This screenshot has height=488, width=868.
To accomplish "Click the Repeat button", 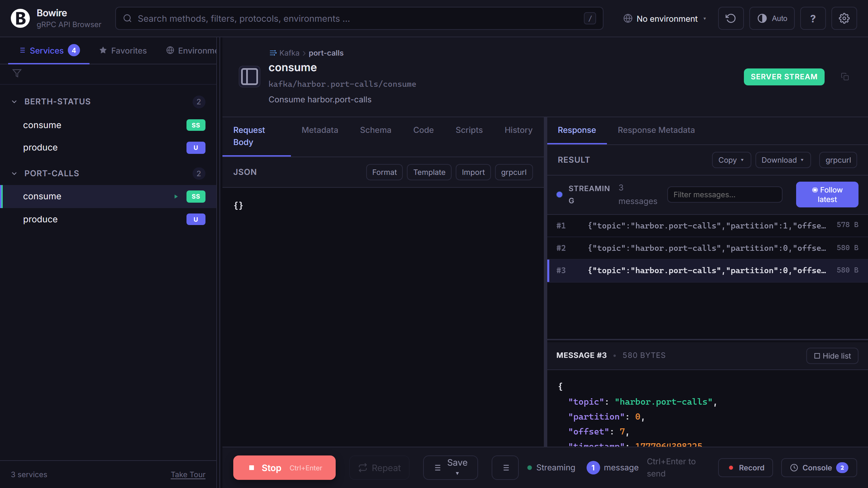I will 379,468.
